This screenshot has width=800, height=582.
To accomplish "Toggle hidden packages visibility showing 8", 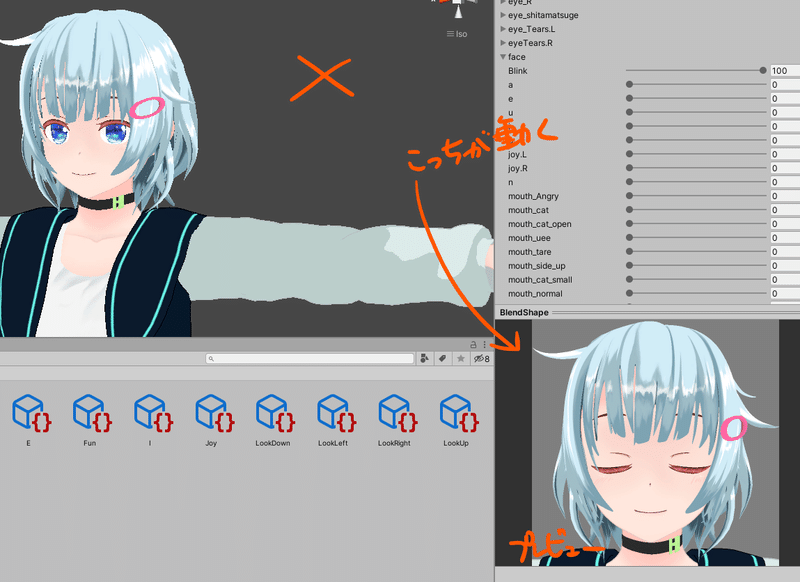I will [482, 359].
